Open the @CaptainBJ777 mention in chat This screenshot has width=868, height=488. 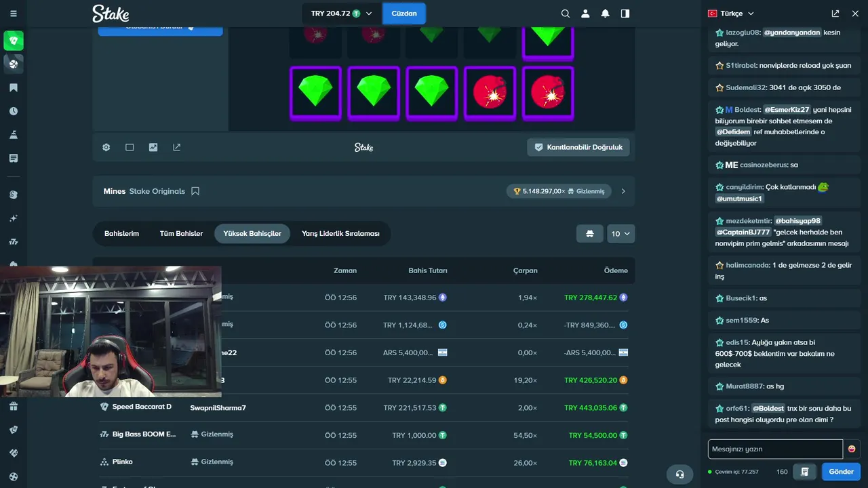(743, 232)
